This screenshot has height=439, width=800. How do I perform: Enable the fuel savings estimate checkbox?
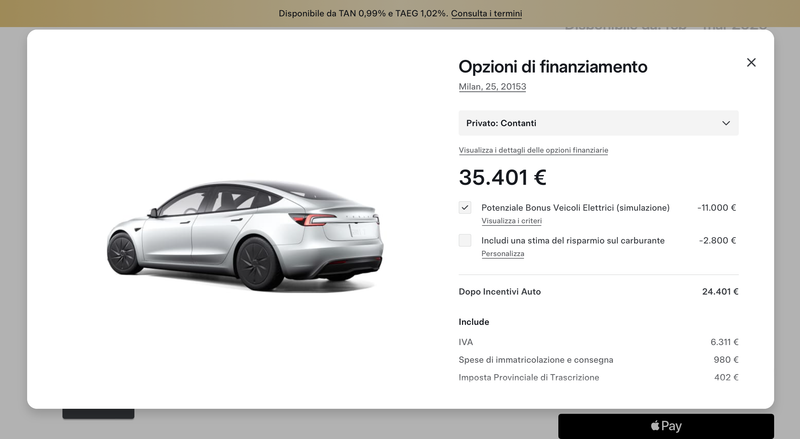(465, 240)
